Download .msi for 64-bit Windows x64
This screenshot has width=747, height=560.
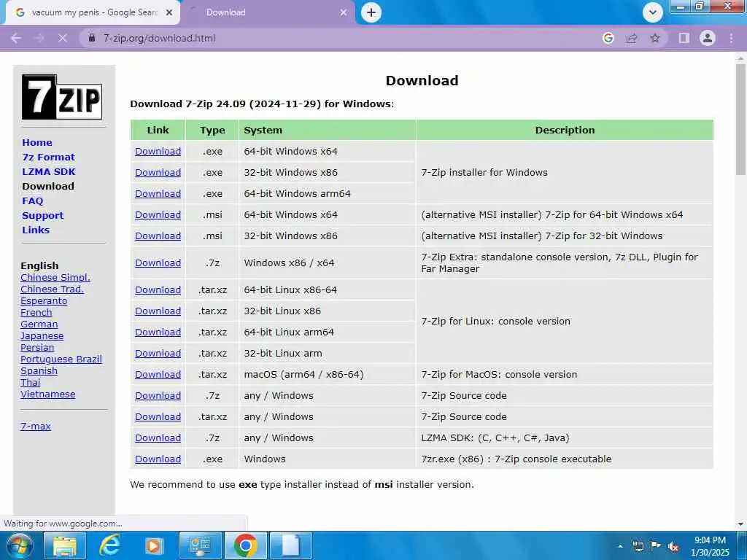pos(158,215)
